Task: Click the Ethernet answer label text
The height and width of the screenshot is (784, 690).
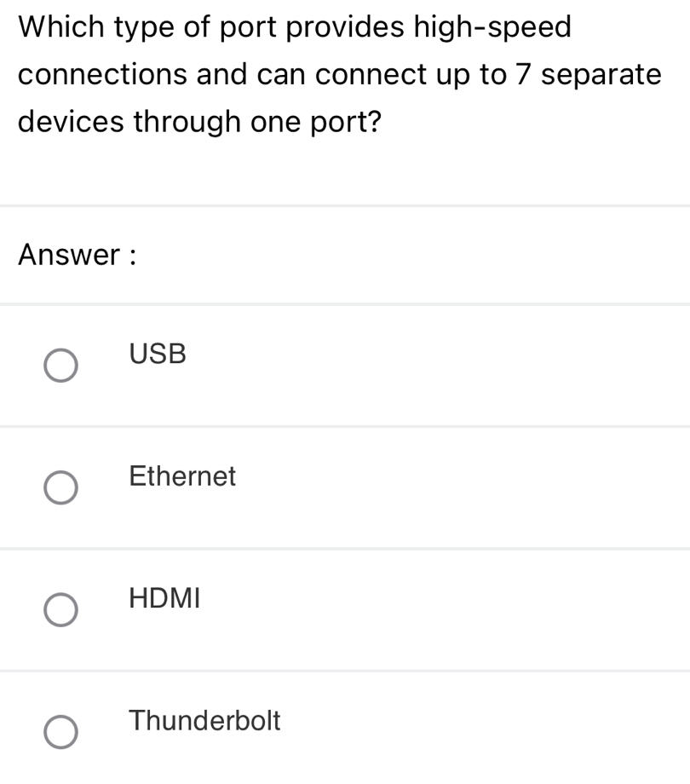Action: pos(182,476)
